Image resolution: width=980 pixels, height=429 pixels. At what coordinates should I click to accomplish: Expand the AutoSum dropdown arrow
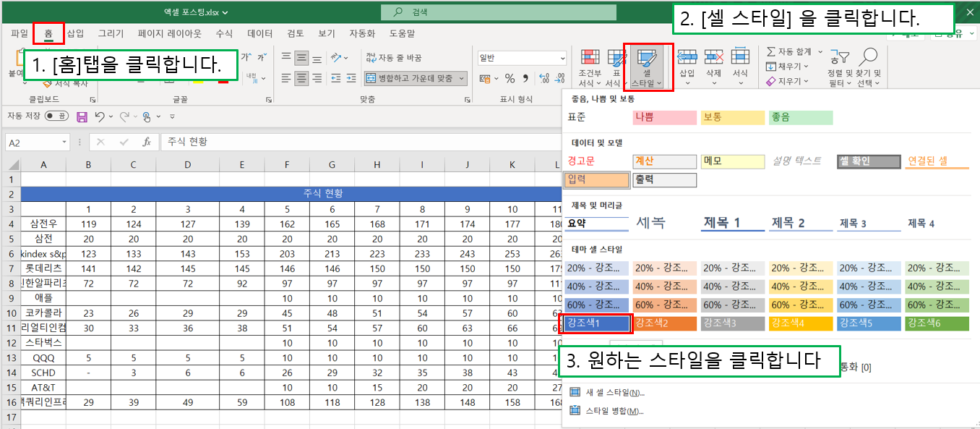(x=820, y=52)
